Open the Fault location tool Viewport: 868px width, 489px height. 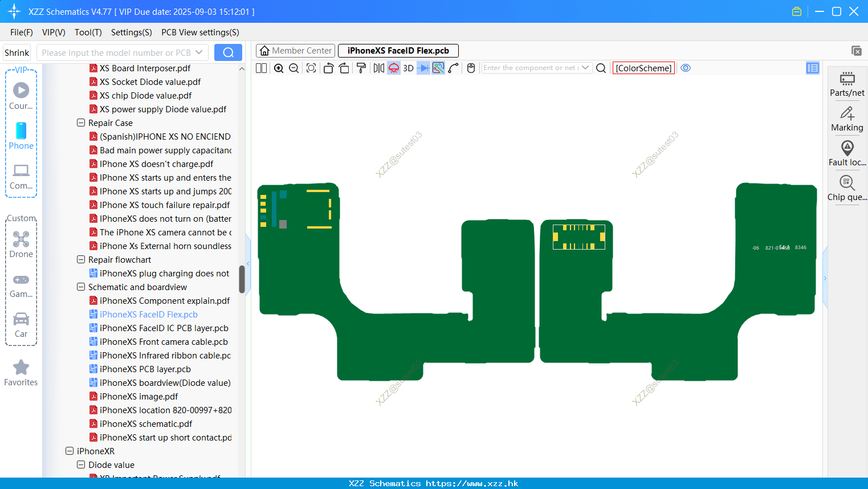(847, 154)
